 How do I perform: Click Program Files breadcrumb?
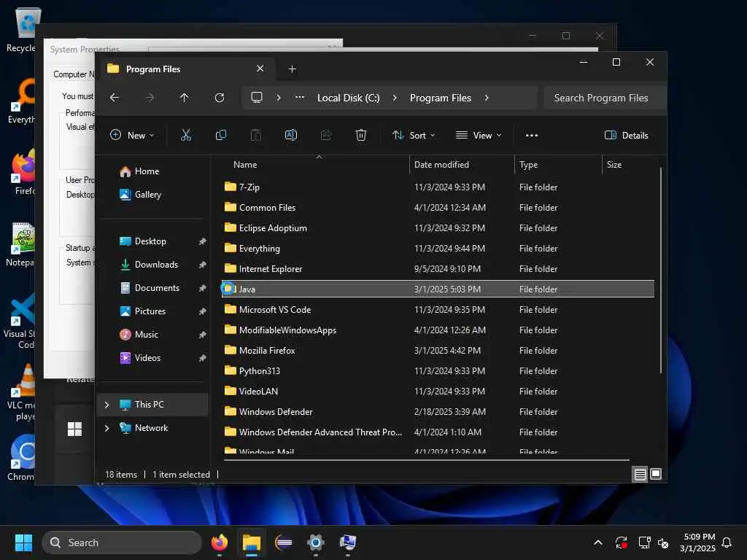click(x=440, y=98)
